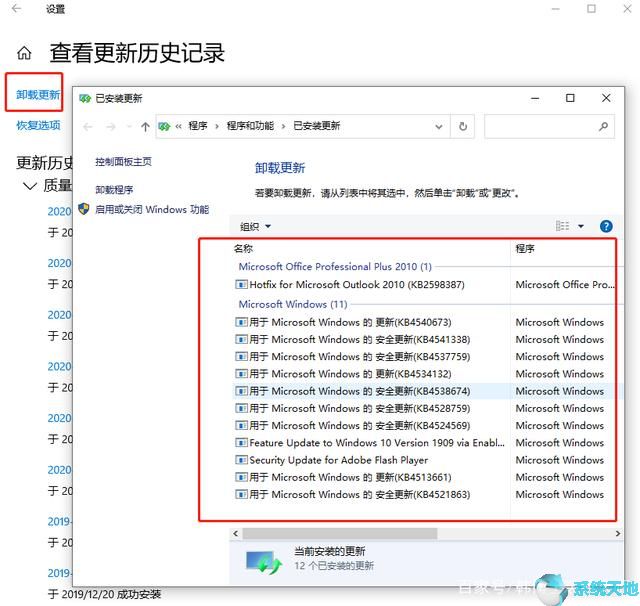Click the horizontal scrollbar thumb
640x606 pixels.
pyautogui.click(x=340, y=533)
